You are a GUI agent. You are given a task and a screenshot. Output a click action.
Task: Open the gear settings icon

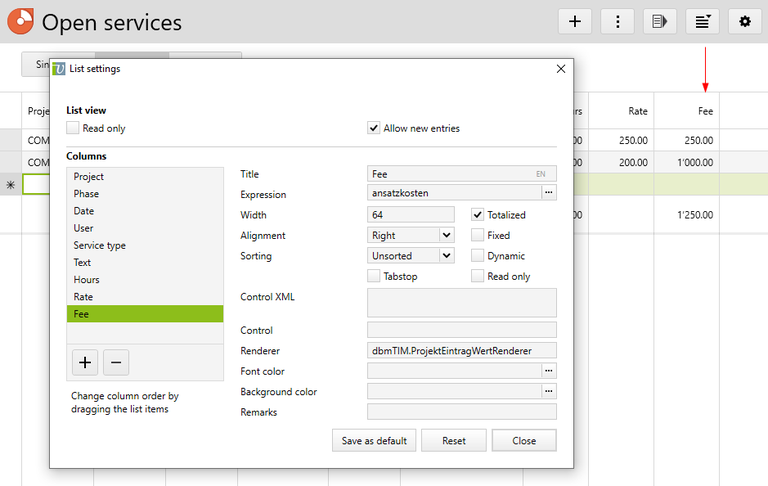pos(745,22)
